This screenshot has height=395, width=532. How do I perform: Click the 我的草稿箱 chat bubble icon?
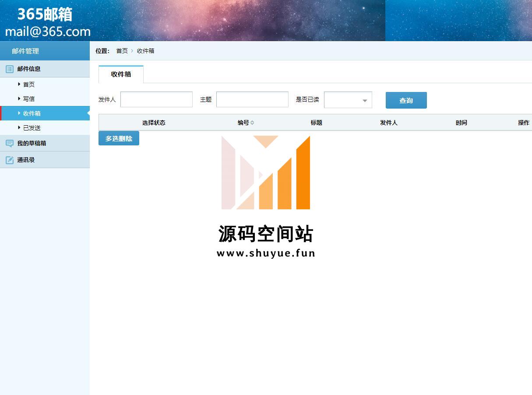click(9, 143)
